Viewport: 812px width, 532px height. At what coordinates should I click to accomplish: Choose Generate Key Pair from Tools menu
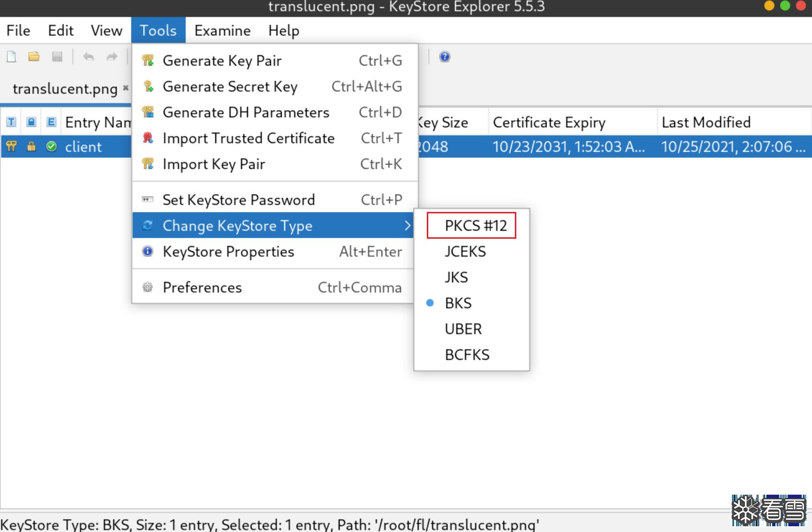[222, 61]
